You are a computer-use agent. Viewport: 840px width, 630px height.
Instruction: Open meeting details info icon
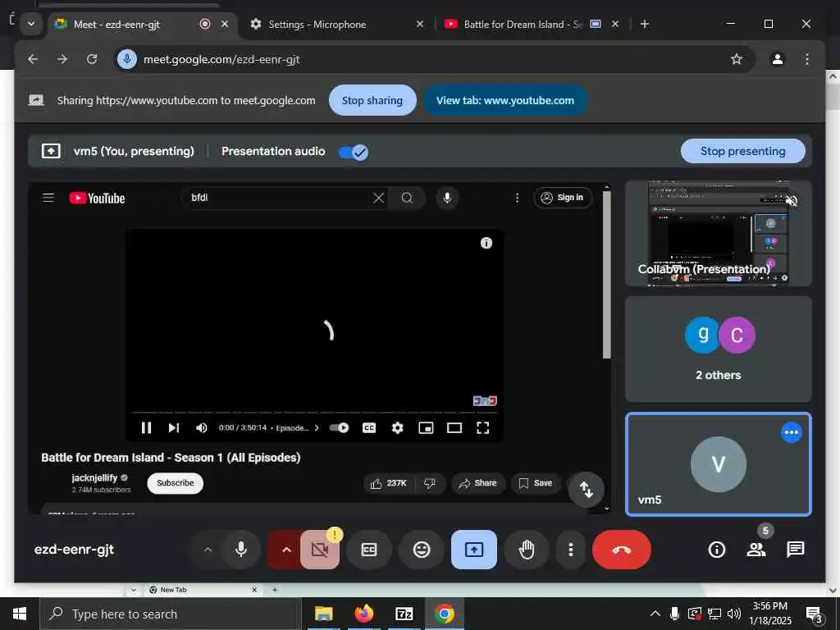click(716, 549)
